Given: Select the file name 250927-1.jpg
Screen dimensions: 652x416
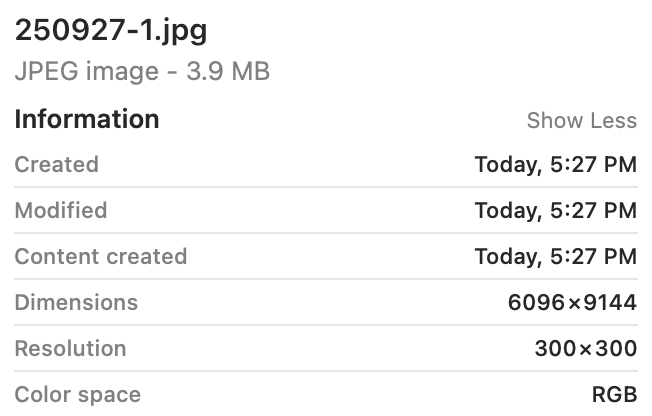Looking at the screenshot, I should click(111, 30).
